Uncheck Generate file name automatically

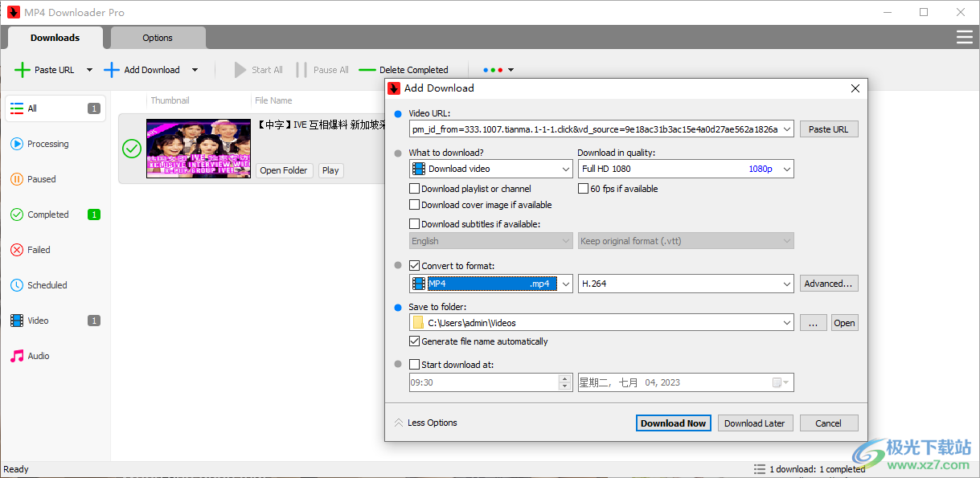pyautogui.click(x=414, y=341)
